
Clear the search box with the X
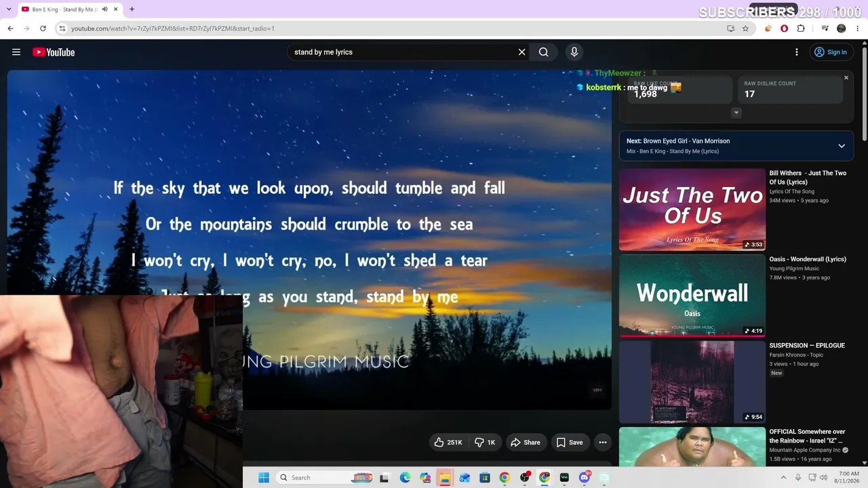522,52
